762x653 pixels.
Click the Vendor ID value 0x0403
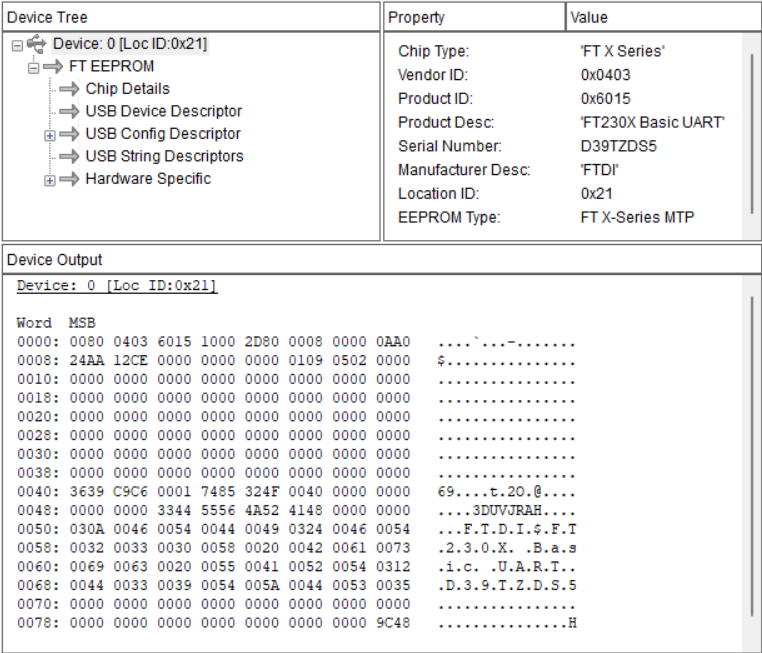[605, 75]
